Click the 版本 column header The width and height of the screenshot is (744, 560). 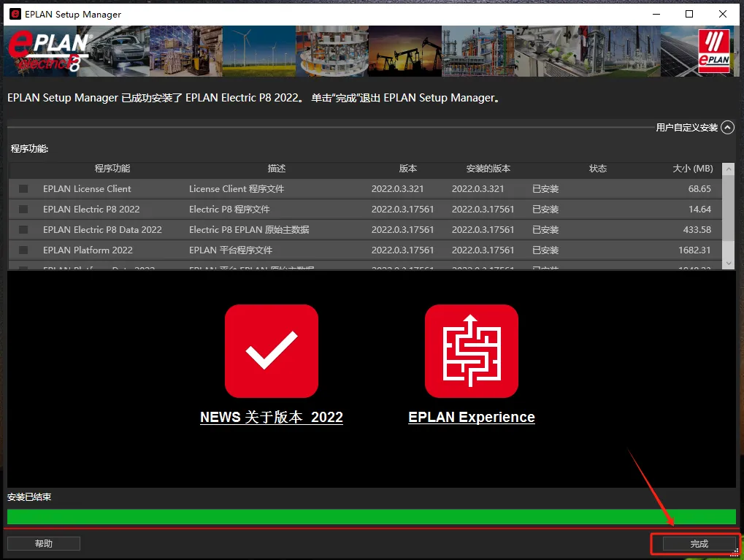[408, 169]
